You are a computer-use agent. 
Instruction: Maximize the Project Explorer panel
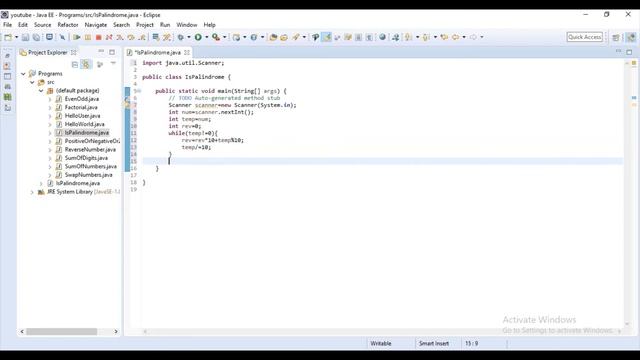click(x=112, y=52)
